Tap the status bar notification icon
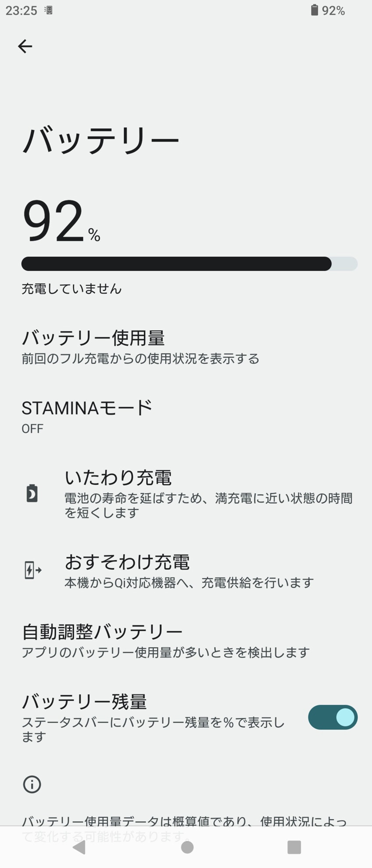Viewport: 372px width, 868px height. click(x=49, y=10)
